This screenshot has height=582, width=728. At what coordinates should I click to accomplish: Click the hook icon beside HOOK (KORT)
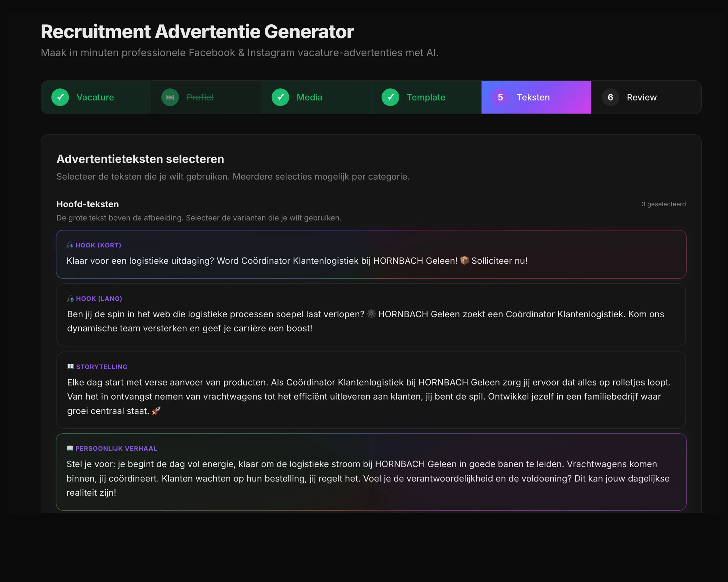tap(70, 245)
